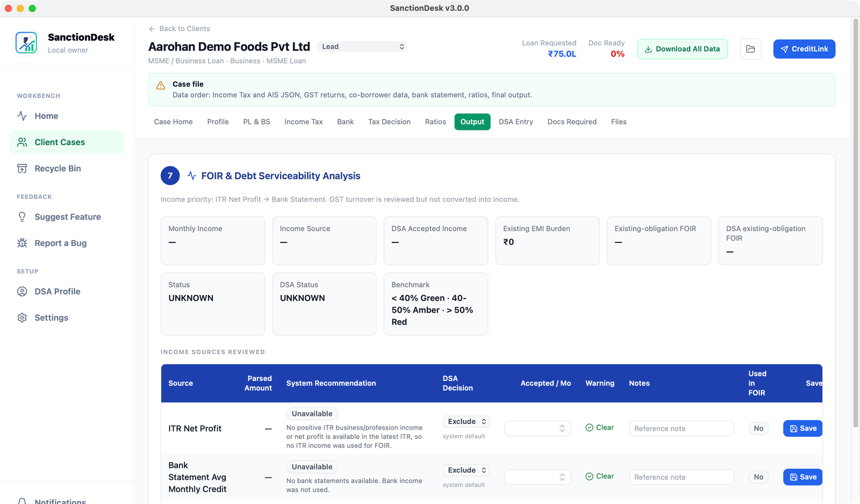Click the Clear check icon for ITR Net Profit
860x504 pixels.
(x=590, y=428)
